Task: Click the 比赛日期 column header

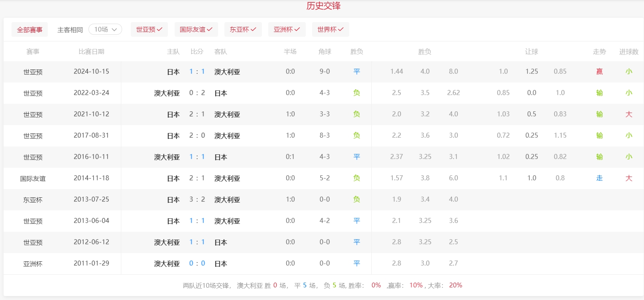Action: (x=91, y=52)
